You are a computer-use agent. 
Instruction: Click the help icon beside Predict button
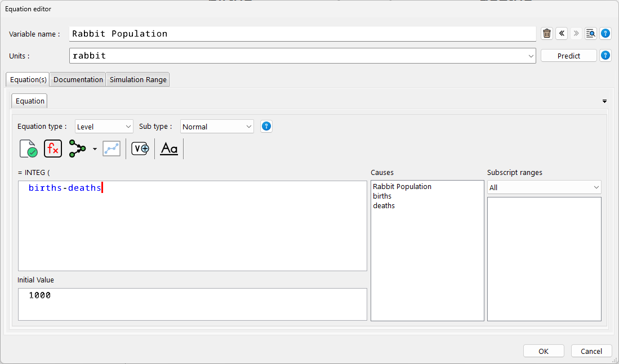(605, 56)
